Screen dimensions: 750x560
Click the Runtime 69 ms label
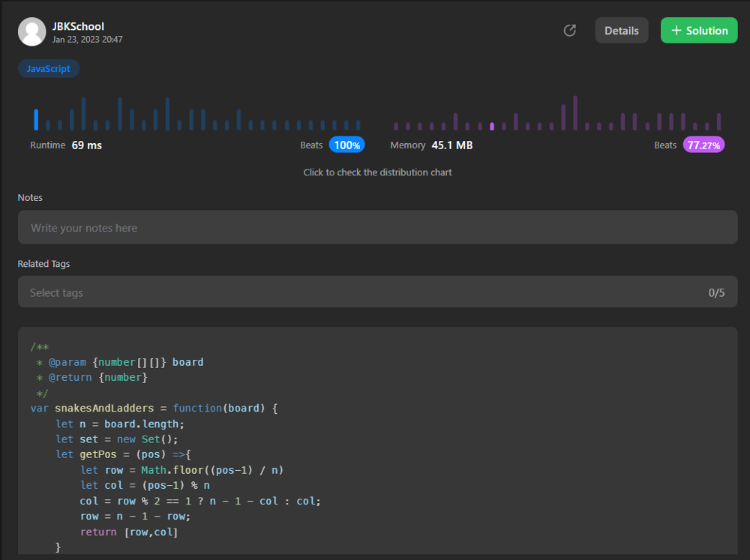point(66,145)
